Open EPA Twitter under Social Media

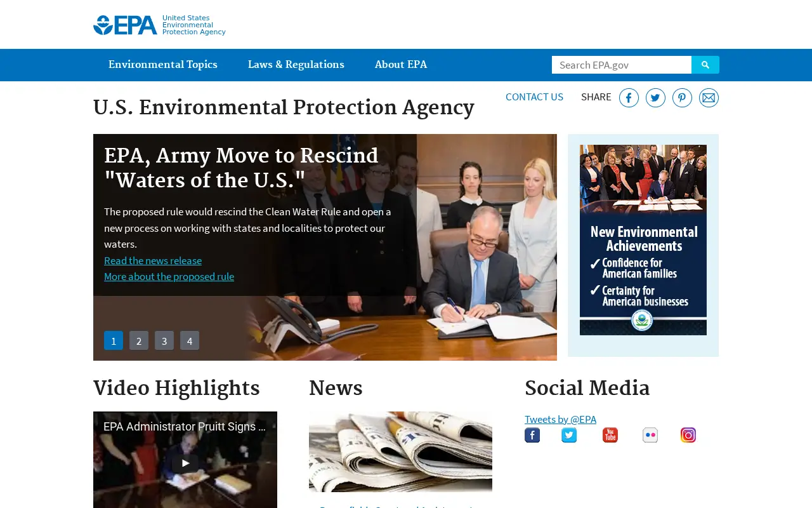(569, 435)
